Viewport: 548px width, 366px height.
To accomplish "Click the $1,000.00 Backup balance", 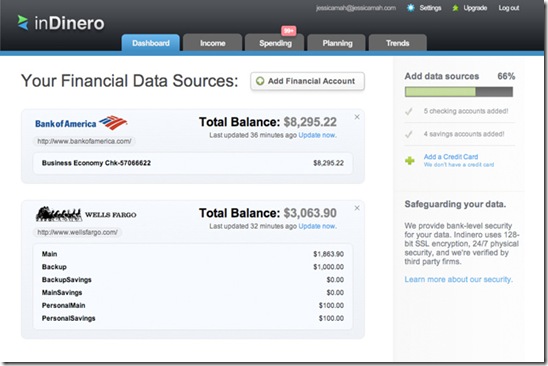I will pyautogui.click(x=328, y=267).
